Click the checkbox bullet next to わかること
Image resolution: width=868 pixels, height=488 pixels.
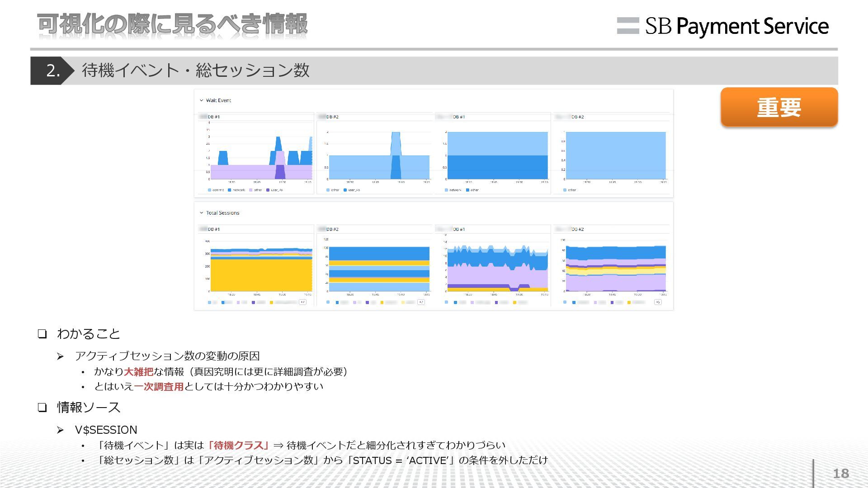coord(42,334)
